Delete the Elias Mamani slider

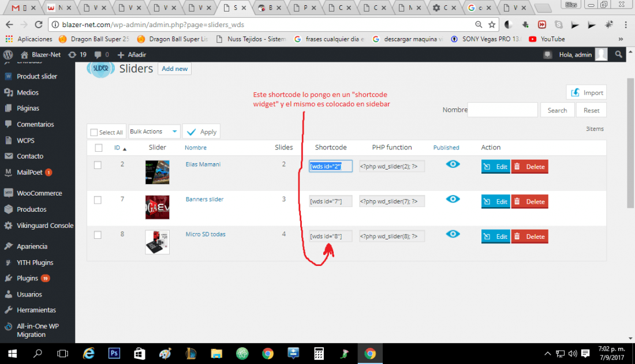click(x=530, y=167)
